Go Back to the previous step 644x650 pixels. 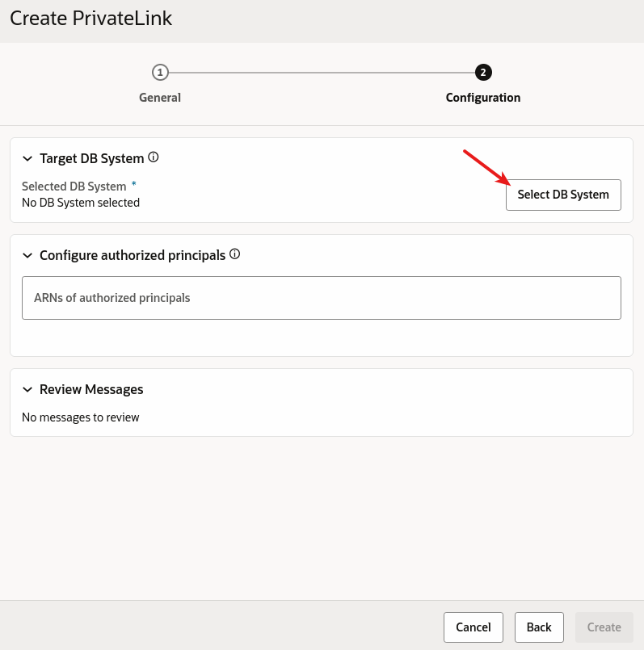539,627
